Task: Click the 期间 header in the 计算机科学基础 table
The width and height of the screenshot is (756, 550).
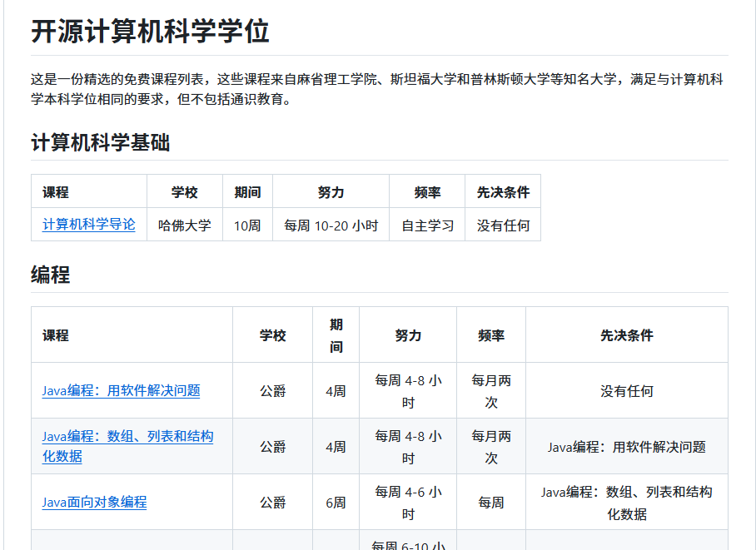Action: click(247, 192)
